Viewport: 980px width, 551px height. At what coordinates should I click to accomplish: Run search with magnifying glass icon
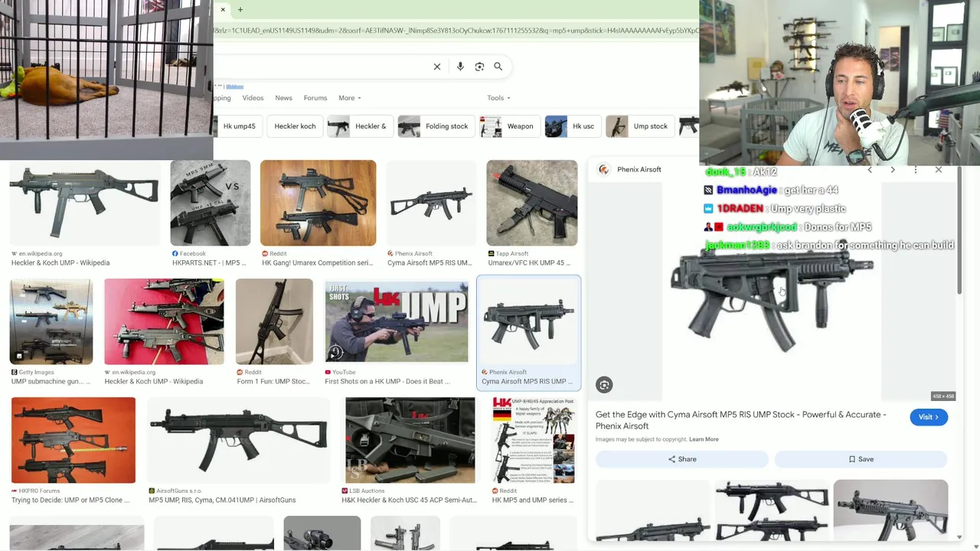498,67
